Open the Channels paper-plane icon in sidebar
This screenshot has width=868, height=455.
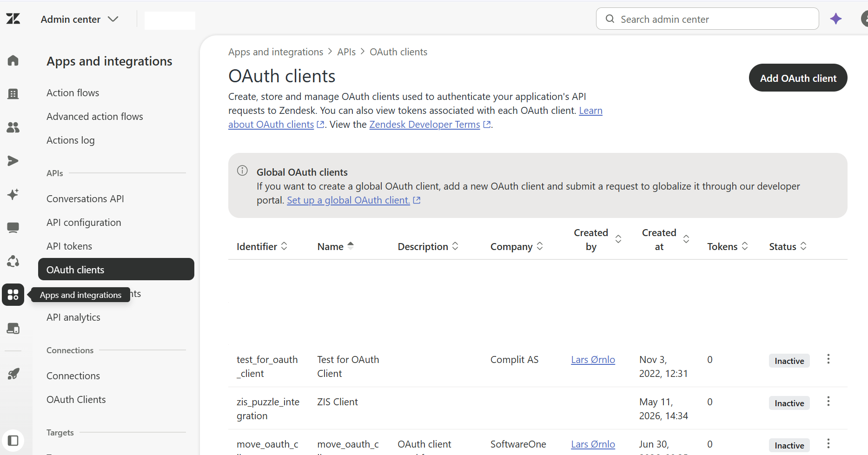[x=13, y=161]
